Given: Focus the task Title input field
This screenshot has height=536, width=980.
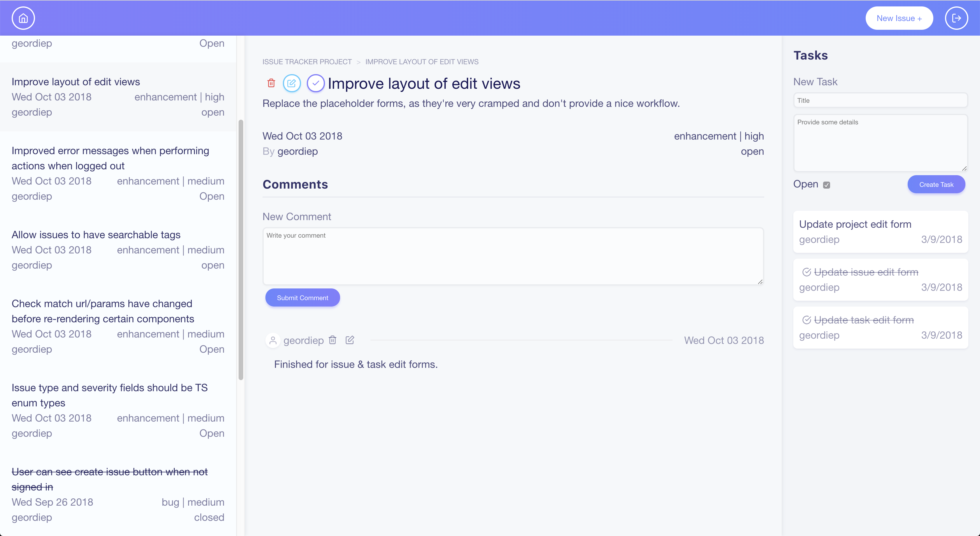Looking at the screenshot, I should (x=880, y=100).
